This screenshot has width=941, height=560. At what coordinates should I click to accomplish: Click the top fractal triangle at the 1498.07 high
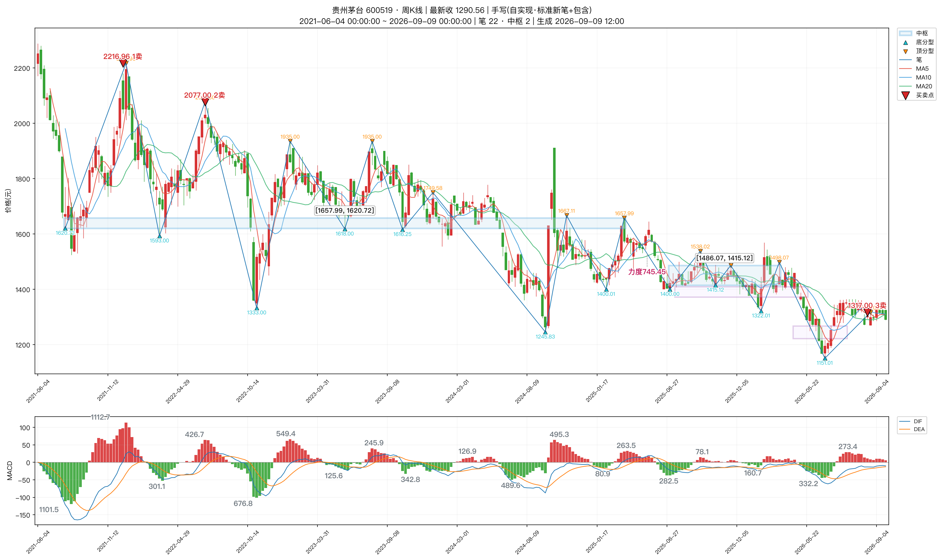pos(780,262)
